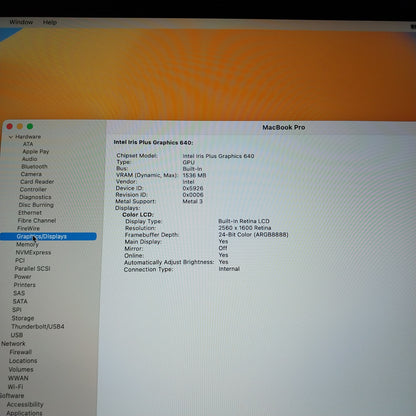The height and width of the screenshot is (416, 416).
Task: Open the Power hardware entry
Action: tap(23, 277)
